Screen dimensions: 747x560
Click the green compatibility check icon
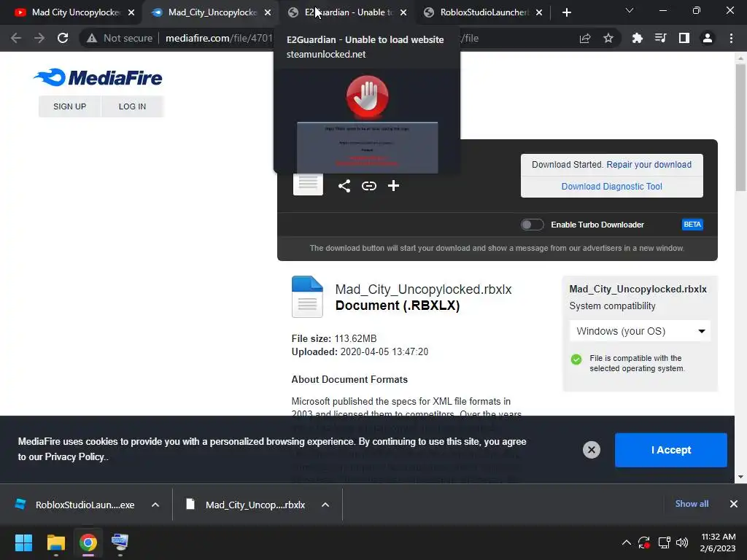576,359
